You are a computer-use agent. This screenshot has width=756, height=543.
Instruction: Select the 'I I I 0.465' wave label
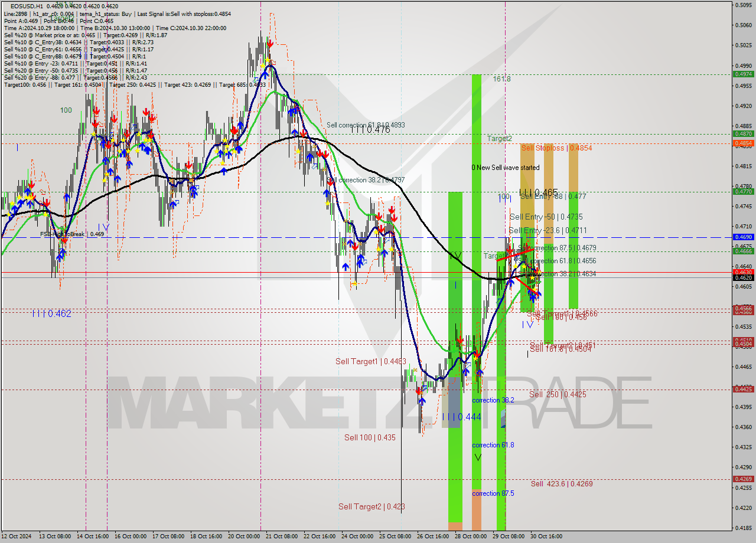point(539,192)
